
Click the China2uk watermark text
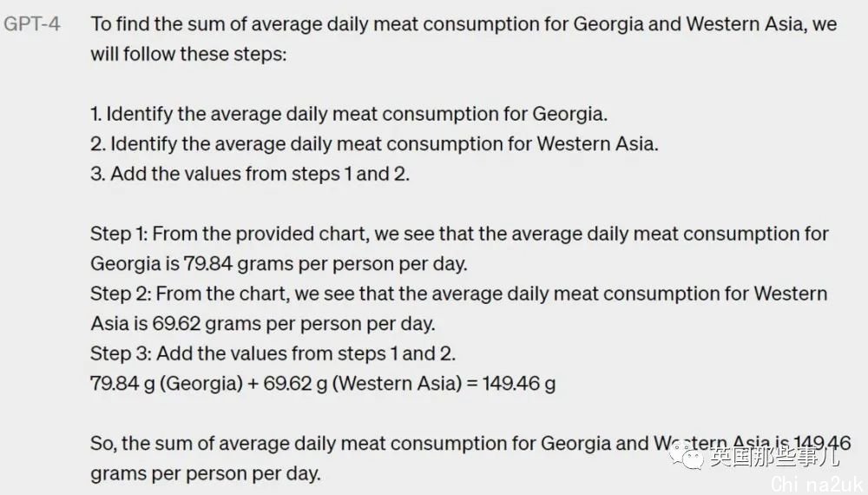[817, 484]
